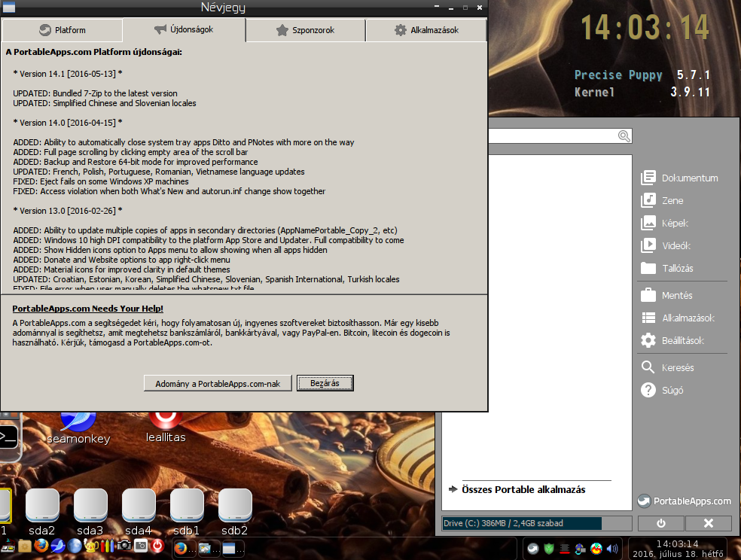Click the 'Version 13.0 [2016-02-26]' heading

click(68, 211)
